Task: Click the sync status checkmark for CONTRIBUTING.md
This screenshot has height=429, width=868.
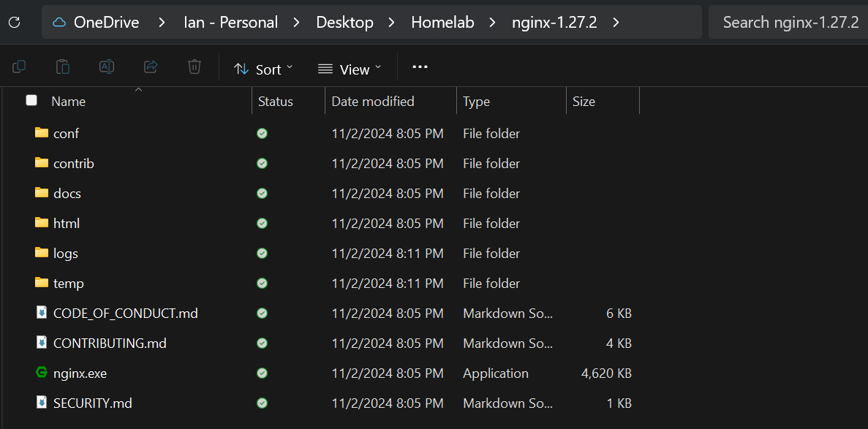Action: point(263,343)
